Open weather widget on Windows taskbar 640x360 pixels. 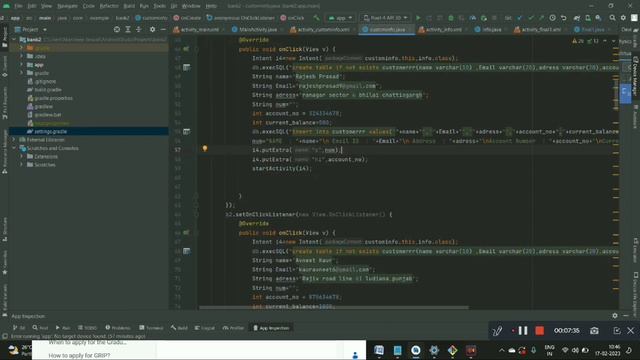pos(20,350)
